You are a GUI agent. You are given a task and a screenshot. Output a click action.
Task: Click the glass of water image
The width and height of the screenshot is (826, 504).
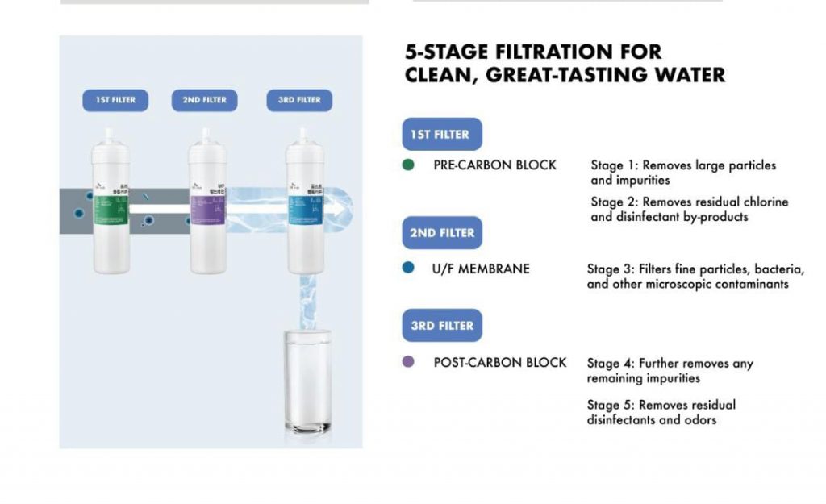(308, 381)
